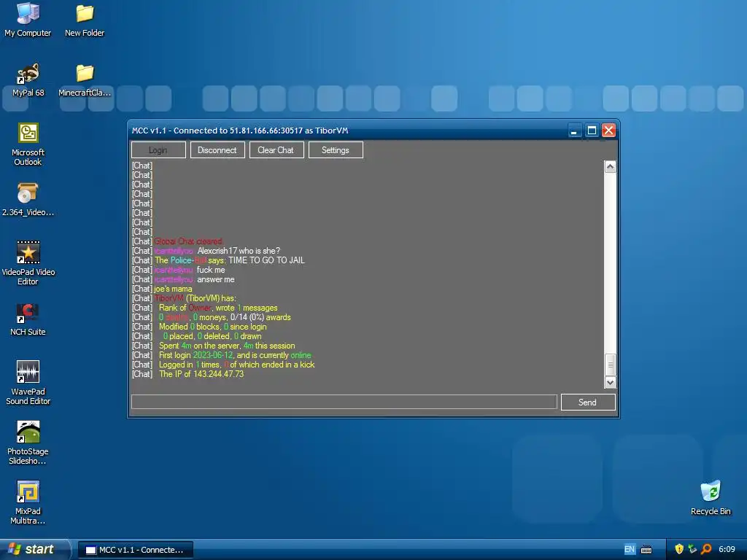Open the MinecraftCla... folder icon
Screen dimensions: 747x560
[85, 80]
